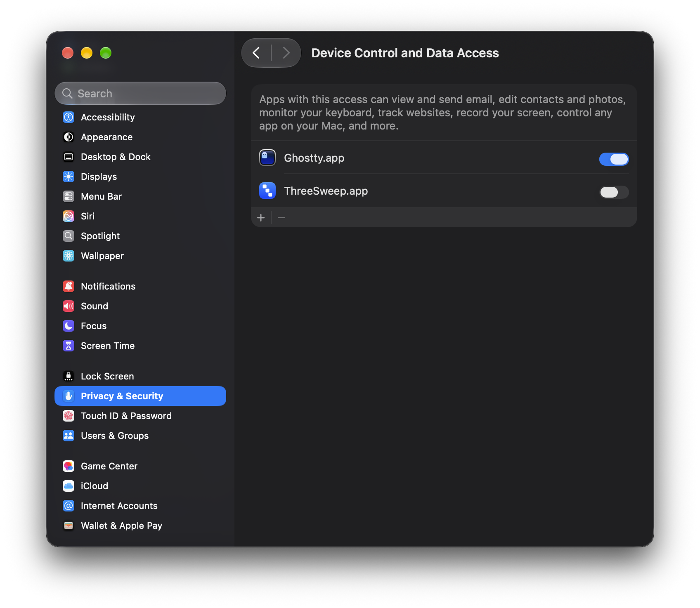Click the Displays sun icon

click(x=69, y=177)
